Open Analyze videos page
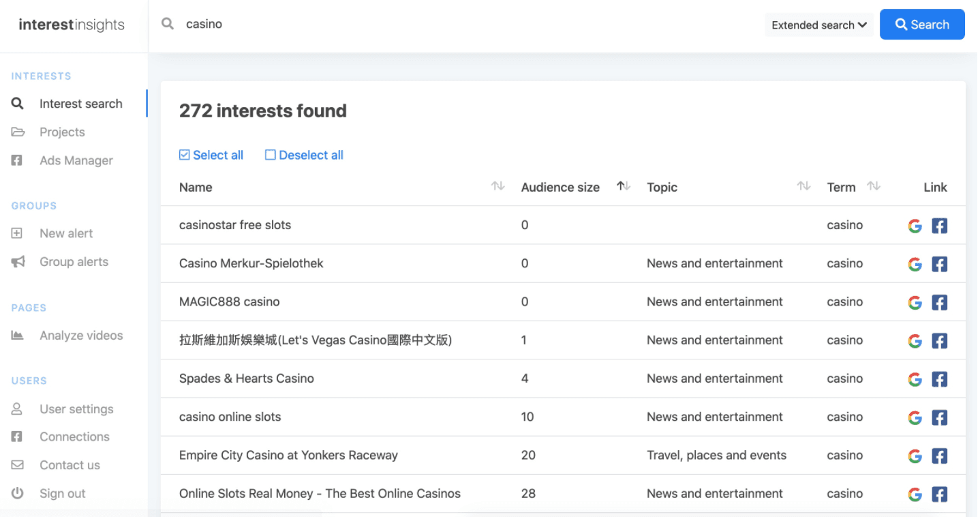This screenshot has height=517, width=980. click(x=81, y=336)
